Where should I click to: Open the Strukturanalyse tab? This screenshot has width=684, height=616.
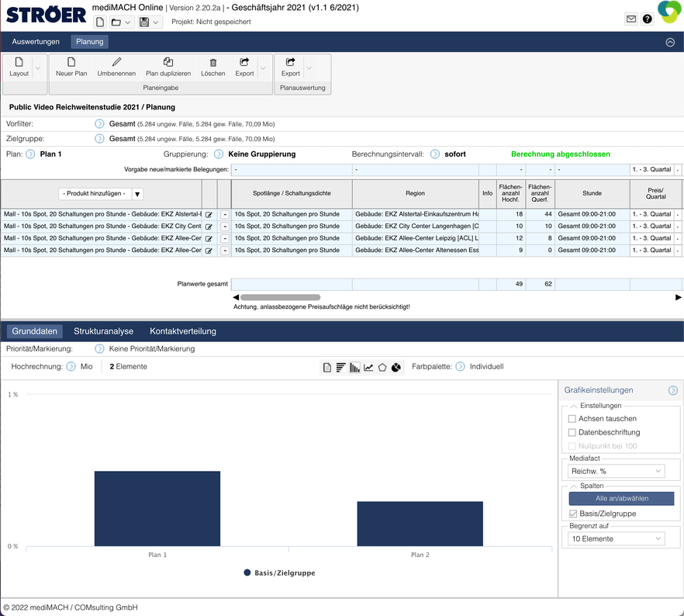coord(104,331)
